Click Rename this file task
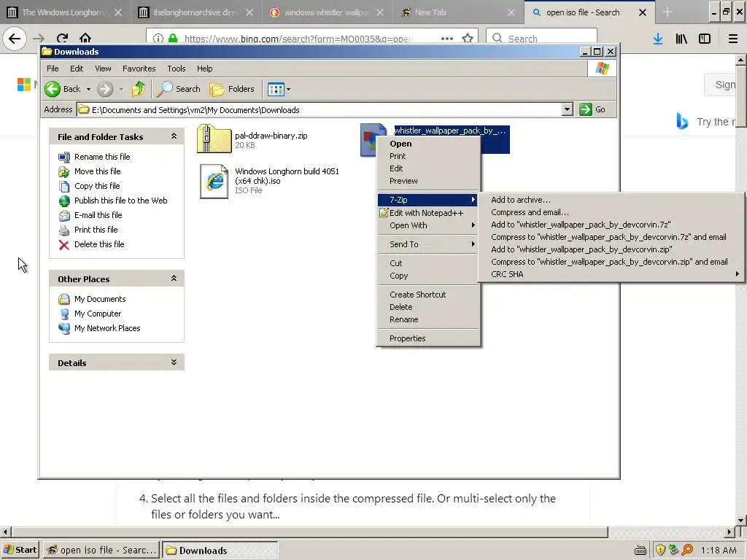 (102, 157)
